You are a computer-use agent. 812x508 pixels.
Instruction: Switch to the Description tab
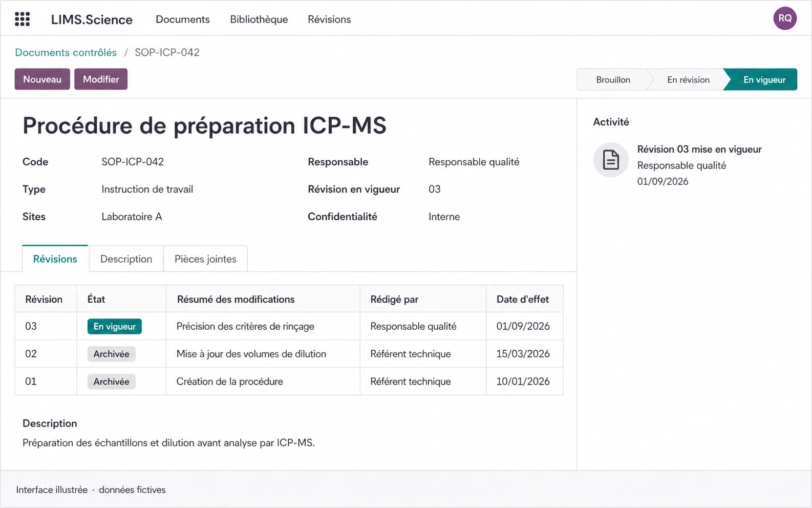point(126,259)
